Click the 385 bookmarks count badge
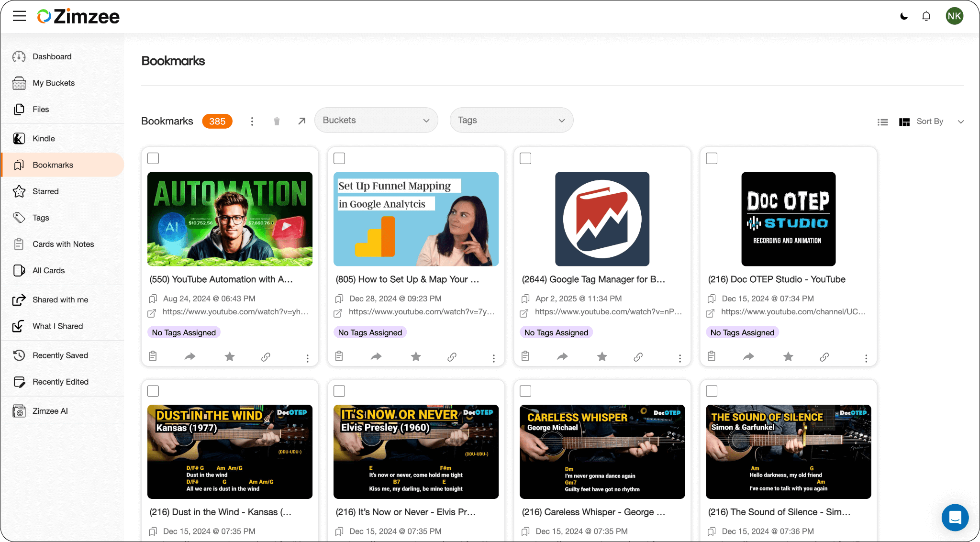This screenshot has height=542, width=980. [x=217, y=122]
